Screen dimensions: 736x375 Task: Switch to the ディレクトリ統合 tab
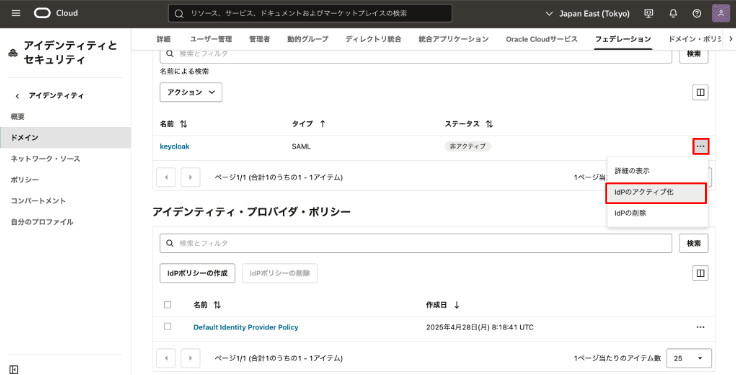(373, 39)
